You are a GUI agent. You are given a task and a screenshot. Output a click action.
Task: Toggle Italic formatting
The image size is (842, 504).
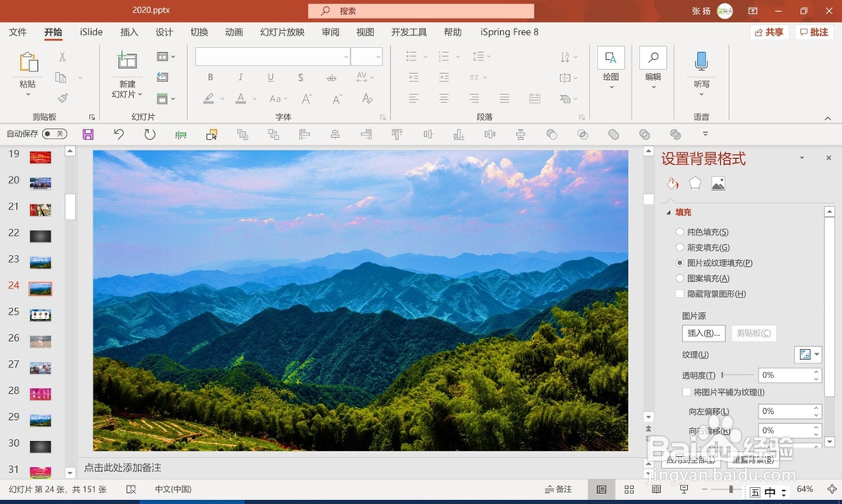click(x=240, y=77)
